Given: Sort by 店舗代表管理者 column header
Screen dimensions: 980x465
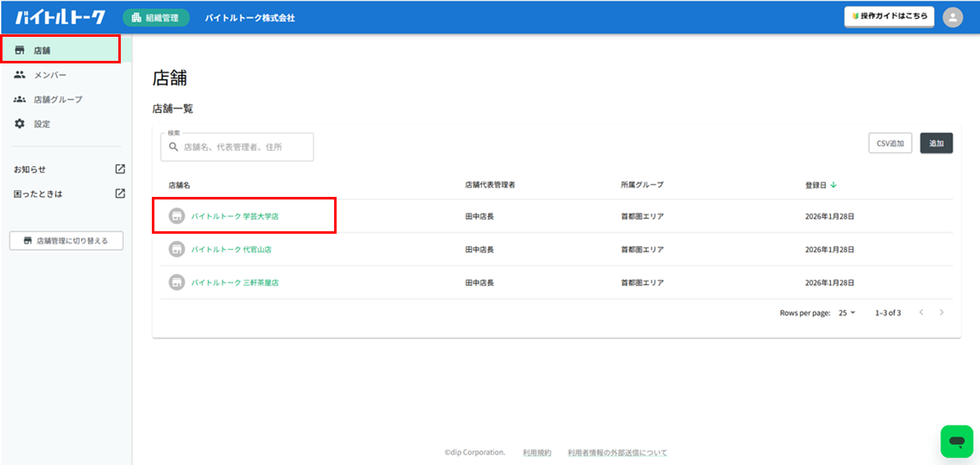Looking at the screenshot, I should point(490,185).
